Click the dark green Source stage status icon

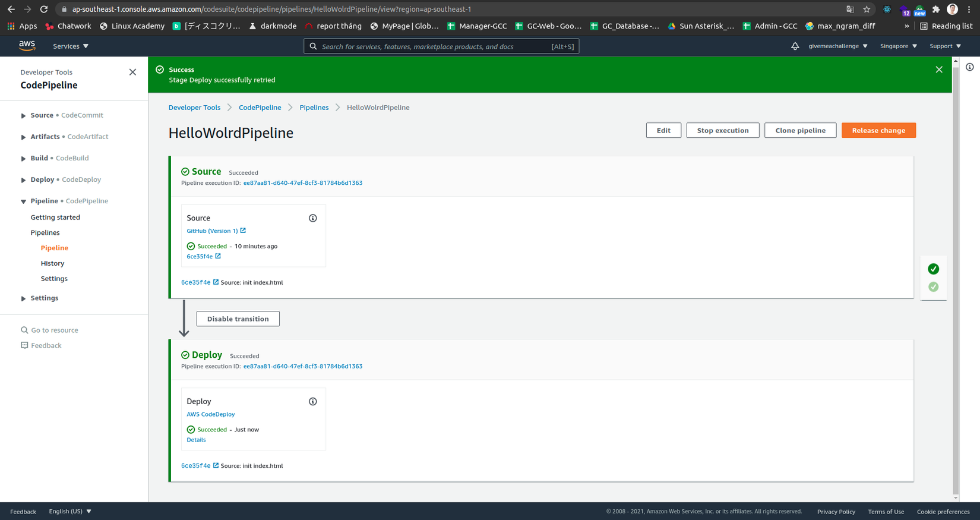(934, 269)
